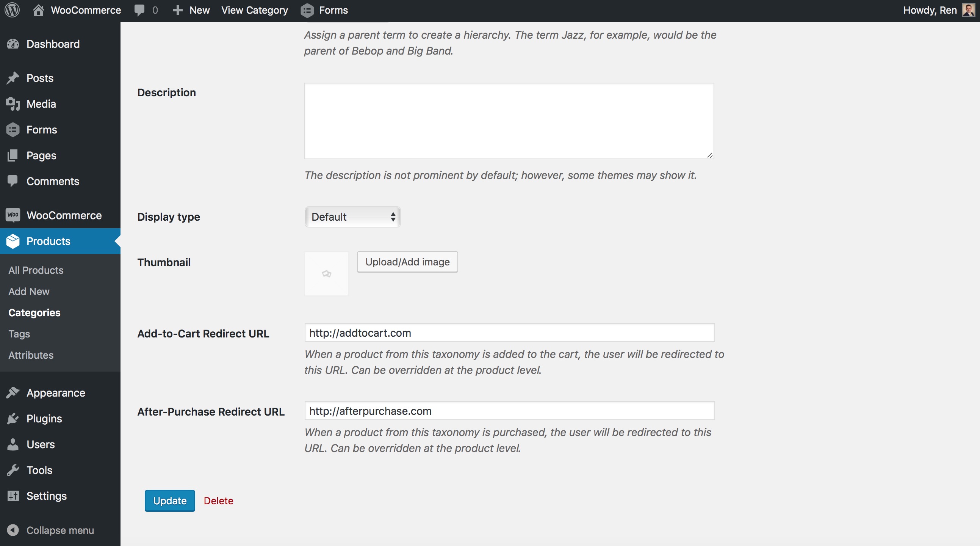Click the Forms icon in top admin bar

pyautogui.click(x=307, y=10)
